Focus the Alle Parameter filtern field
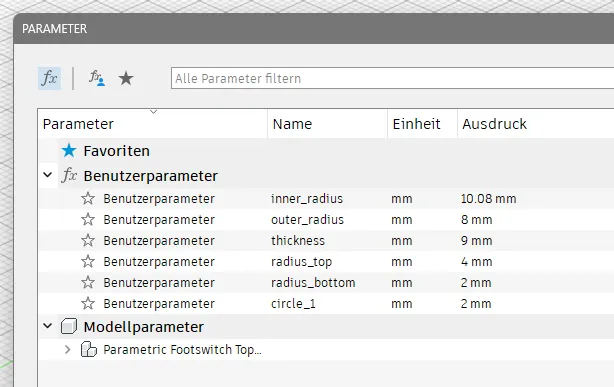The image size is (614, 387). click(392, 78)
